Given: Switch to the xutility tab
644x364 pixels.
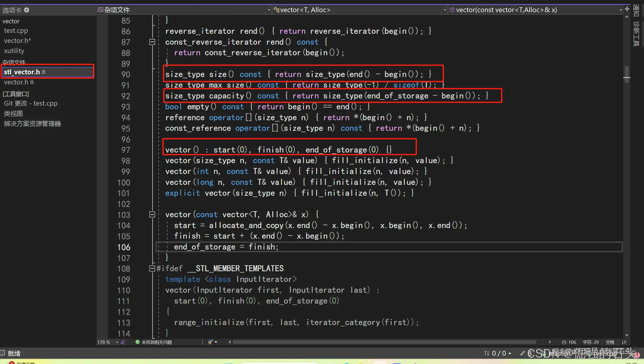Looking at the screenshot, I should (14, 51).
